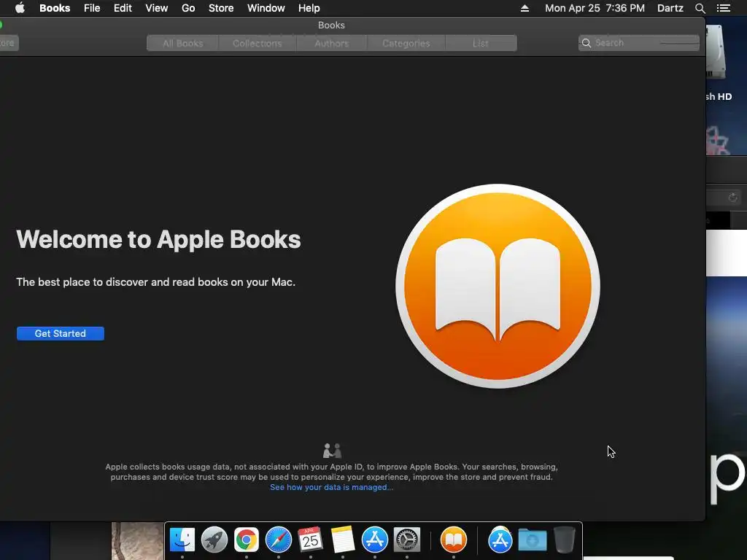Switch to the Authors tab
The height and width of the screenshot is (560, 747).
coord(332,43)
